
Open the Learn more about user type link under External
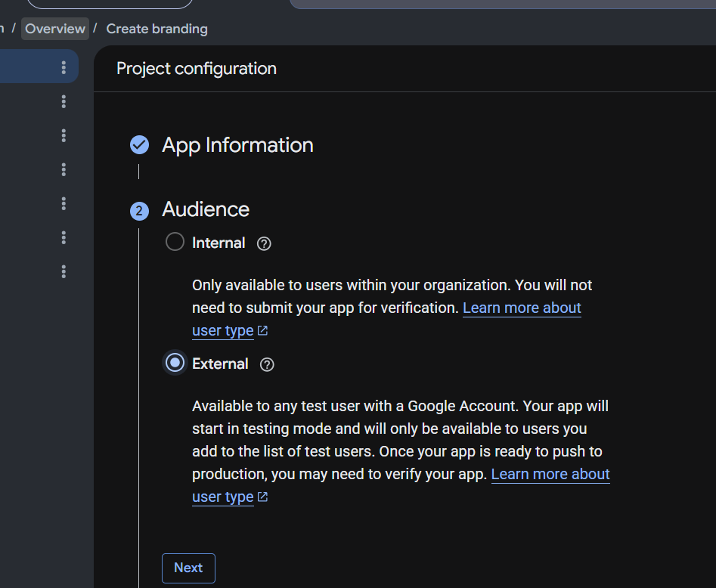click(x=550, y=475)
